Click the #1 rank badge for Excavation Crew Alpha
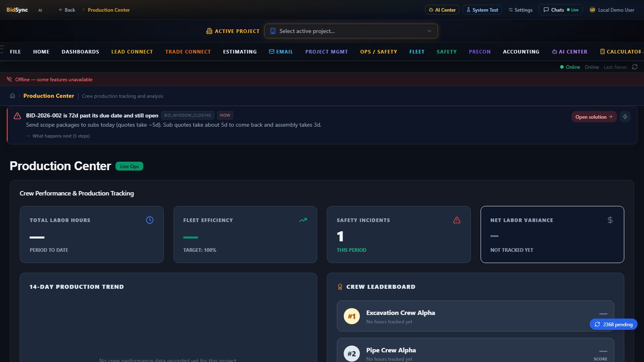This screenshot has width=644, height=362. [352, 316]
